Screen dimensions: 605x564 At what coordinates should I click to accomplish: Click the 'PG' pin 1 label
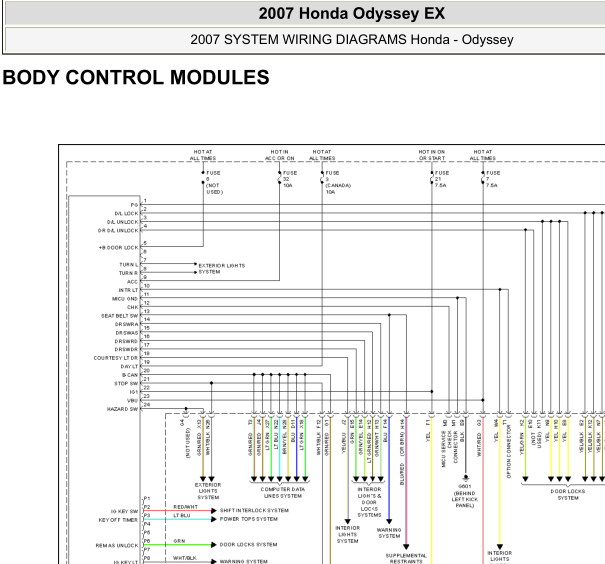pyautogui.click(x=134, y=205)
